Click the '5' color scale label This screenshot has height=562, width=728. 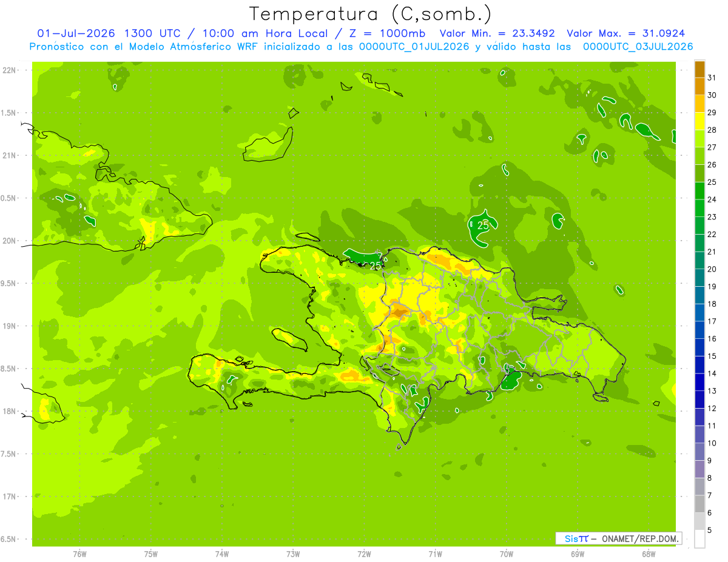point(710,530)
